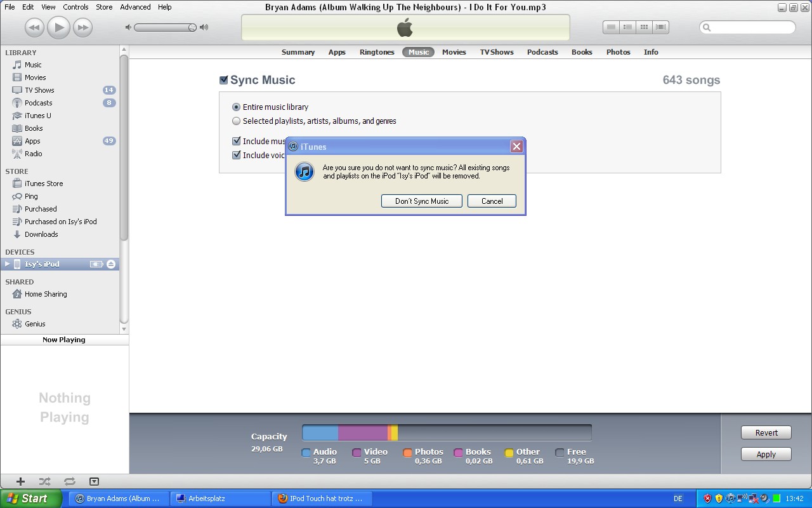The image size is (812, 508).
Task: Switch to the device Podcasts tab
Action: [x=542, y=52]
